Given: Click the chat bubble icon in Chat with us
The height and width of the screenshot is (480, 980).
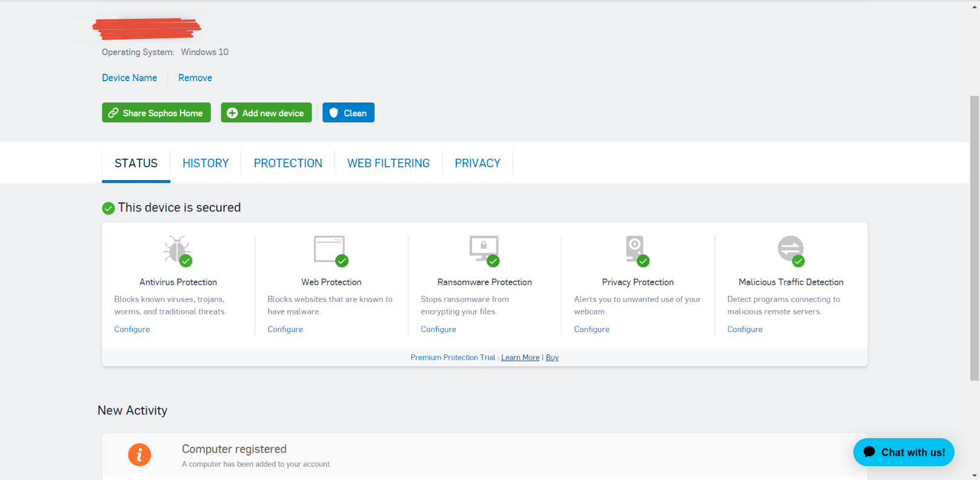Looking at the screenshot, I should 869,452.
